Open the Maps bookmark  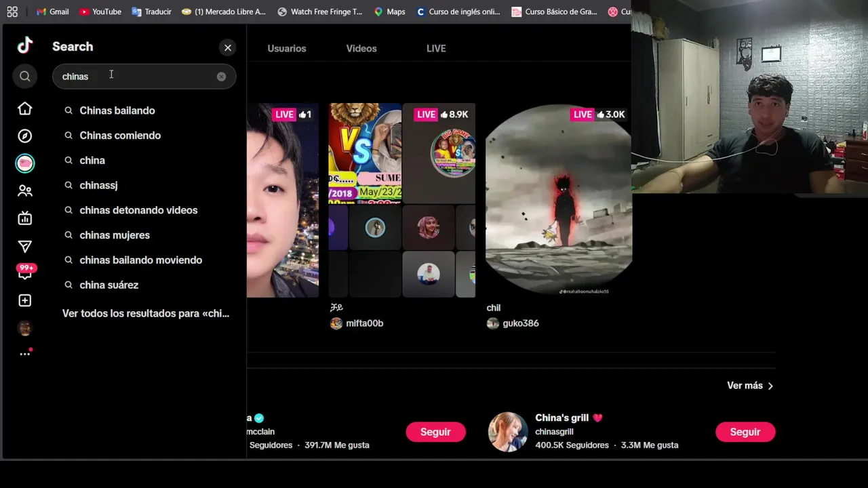click(389, 12)
